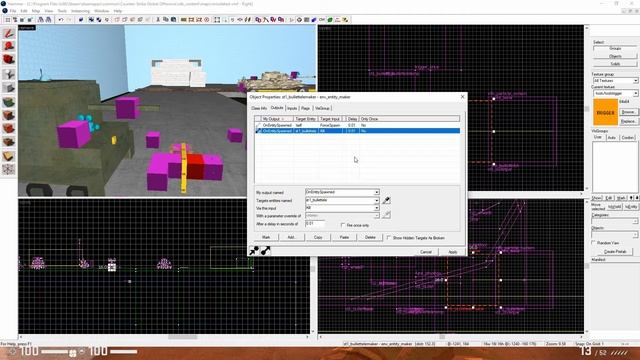Open the Targets entities named dropdown
Viewport: 640px width, 360px height.
pos(376,200)
